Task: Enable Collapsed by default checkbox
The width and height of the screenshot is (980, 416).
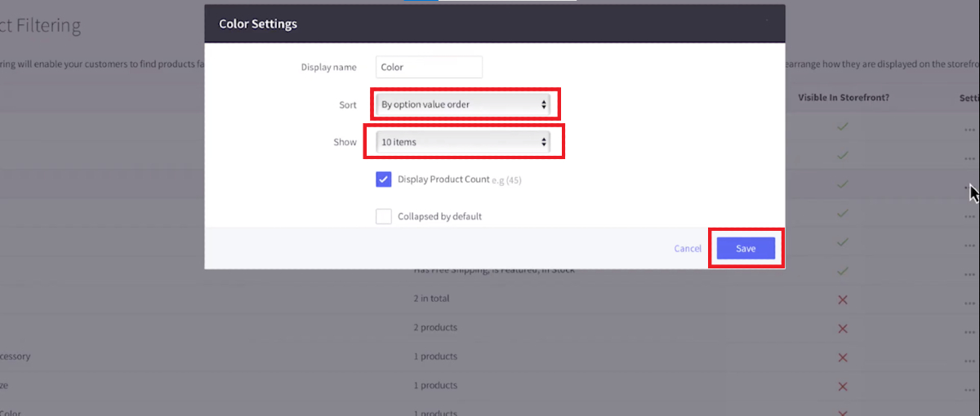Action: pyautogui.click(x=384, y=216)
